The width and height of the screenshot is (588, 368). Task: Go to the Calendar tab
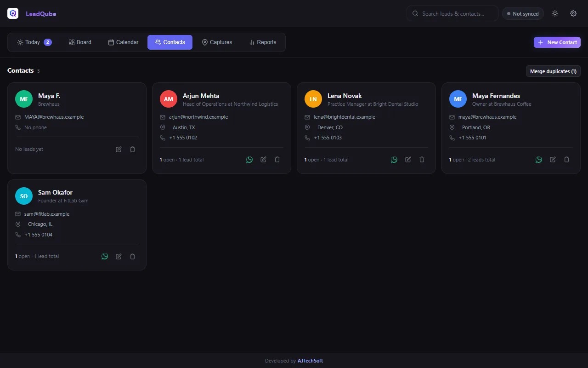123,42
